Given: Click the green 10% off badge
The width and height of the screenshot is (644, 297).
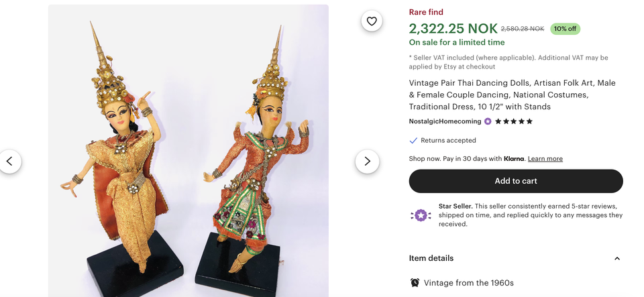Looking at the screenshot, I should (565, 29).
